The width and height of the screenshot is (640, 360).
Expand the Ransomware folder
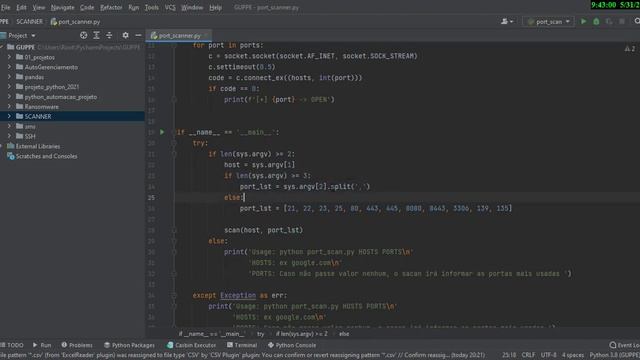pyautogui.click(x=9, y=107)
